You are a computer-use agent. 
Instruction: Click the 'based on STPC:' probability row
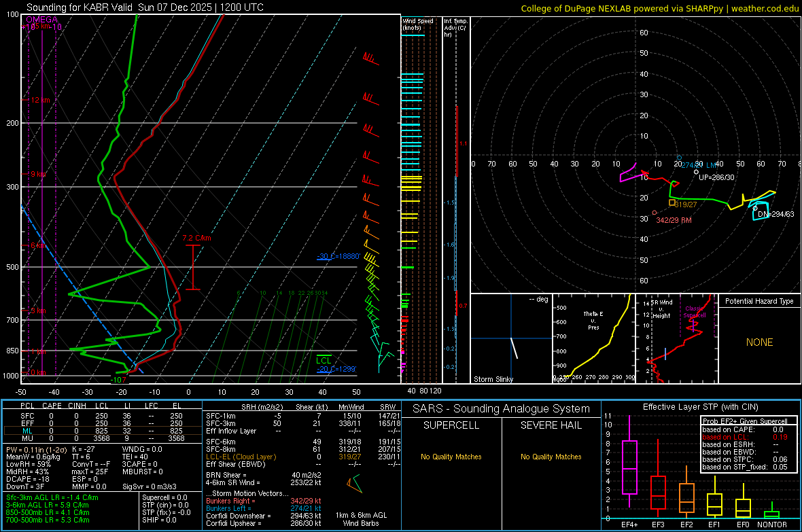745,459
